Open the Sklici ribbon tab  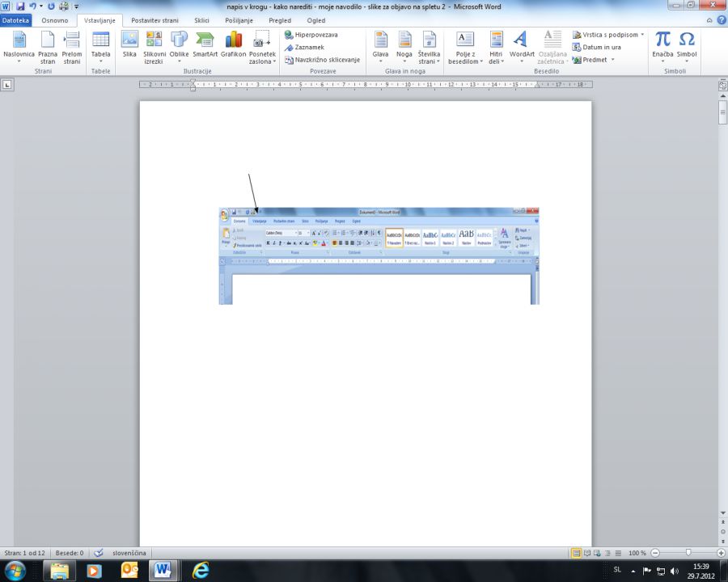[201, 20]
